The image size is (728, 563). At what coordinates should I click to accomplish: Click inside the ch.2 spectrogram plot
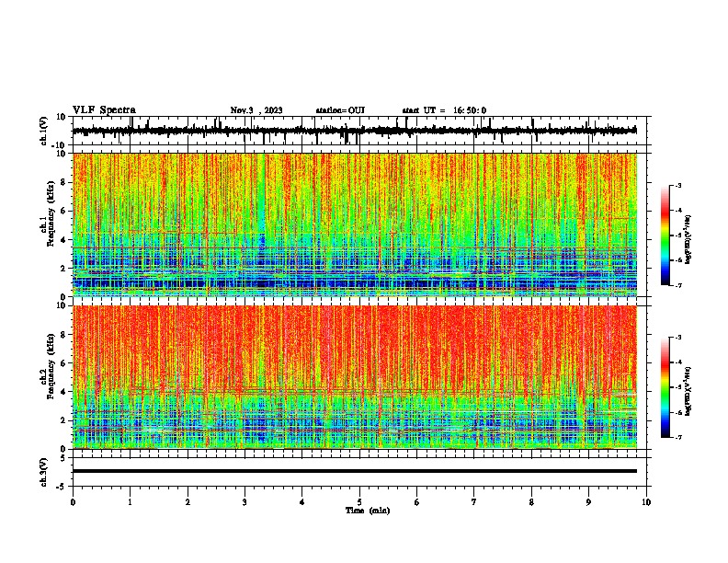click(355, 377)
